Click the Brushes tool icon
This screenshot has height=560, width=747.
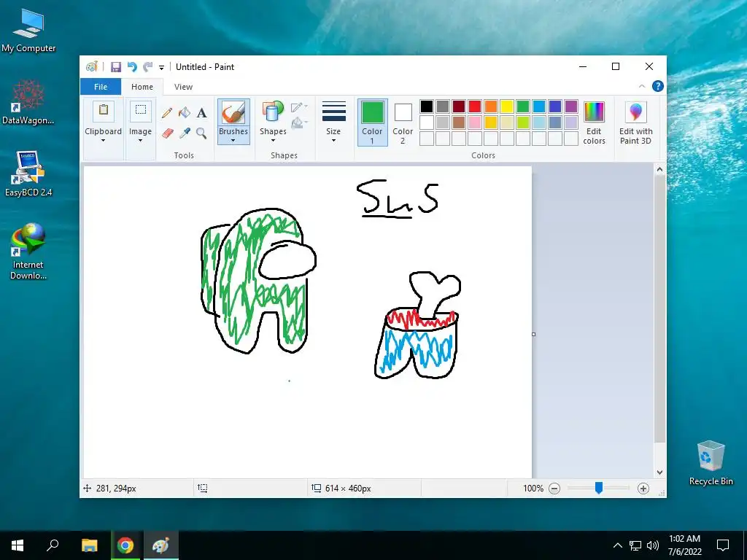click(x=233, y=113)
